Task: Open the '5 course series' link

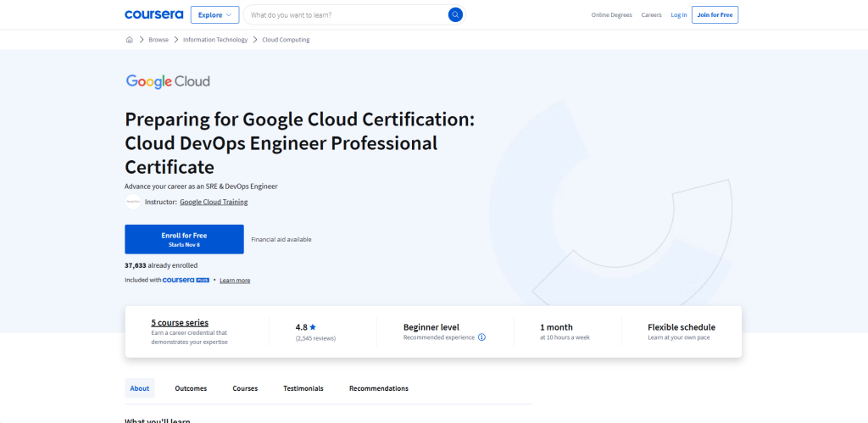Action: (180, 323)
